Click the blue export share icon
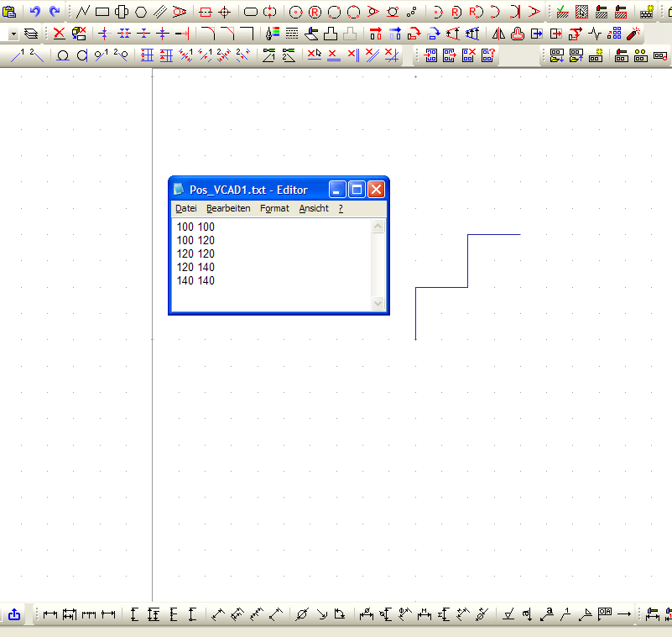This screenshot has height=637, width=672. click(x=14, y=614)
